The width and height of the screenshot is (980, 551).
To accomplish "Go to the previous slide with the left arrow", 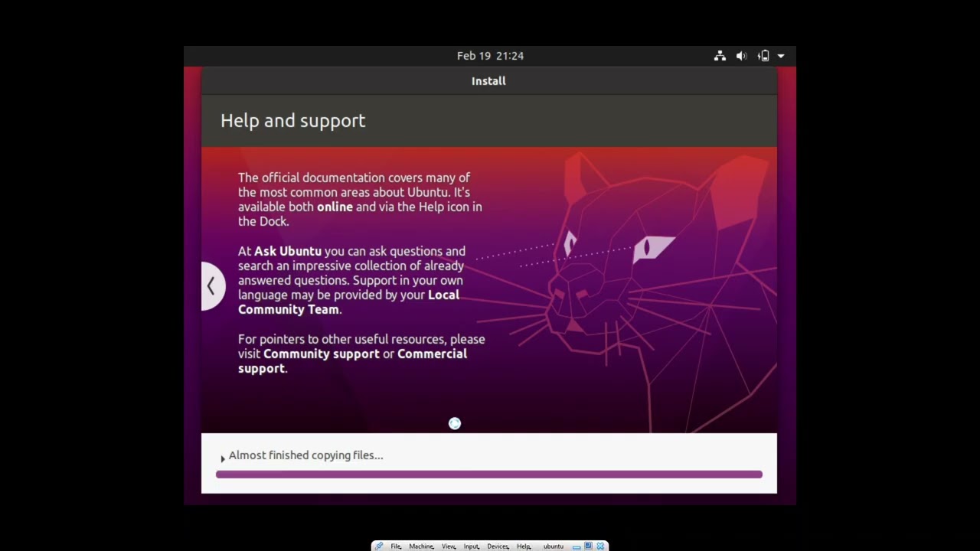I will pos(212,286).
